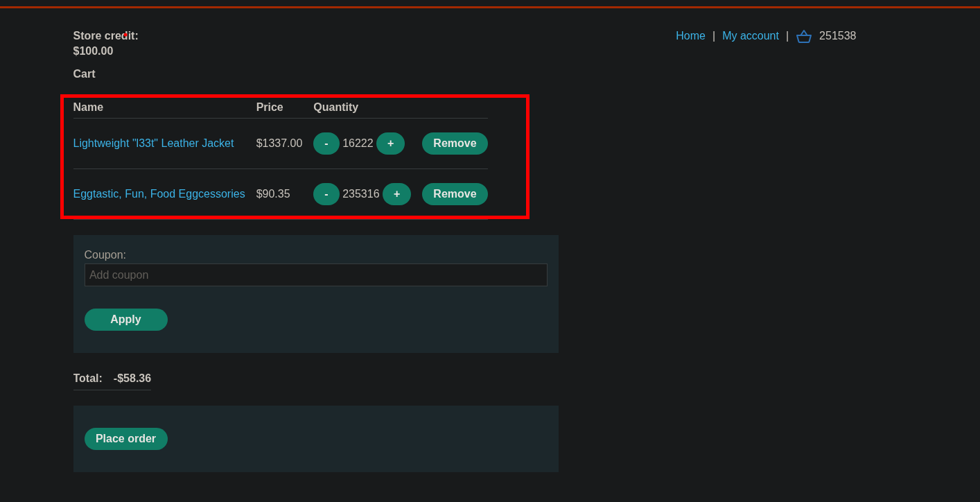Click the basket item count 251538
980x502 pixels.
coord(837,36)
